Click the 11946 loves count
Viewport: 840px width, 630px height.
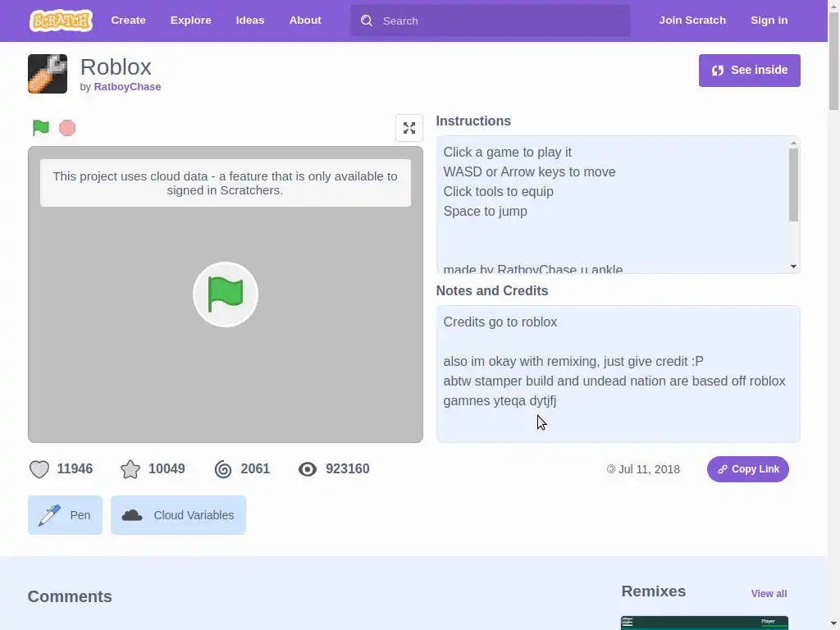75,468
